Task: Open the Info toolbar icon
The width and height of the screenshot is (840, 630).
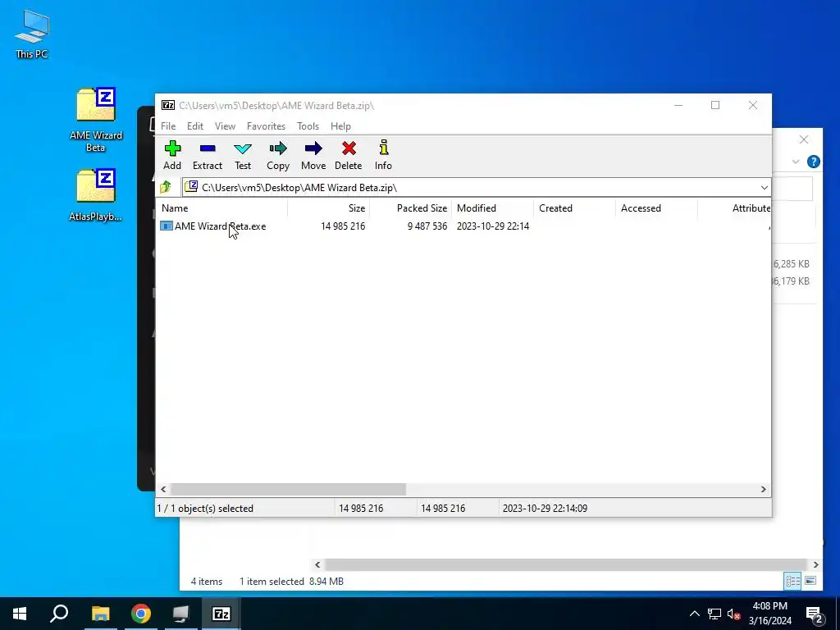Action: [383, 155]
